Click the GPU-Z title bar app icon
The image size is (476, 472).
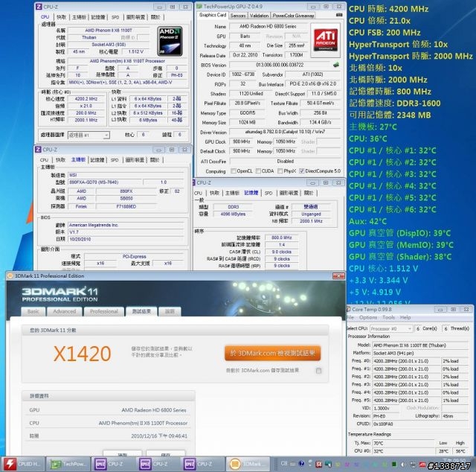coord(199,7)
